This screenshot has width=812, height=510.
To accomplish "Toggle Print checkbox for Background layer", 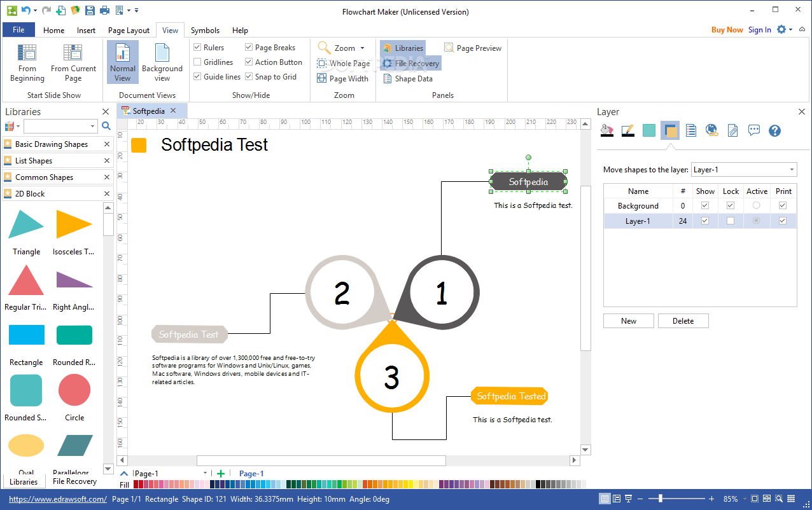I will tap(783, 205).
